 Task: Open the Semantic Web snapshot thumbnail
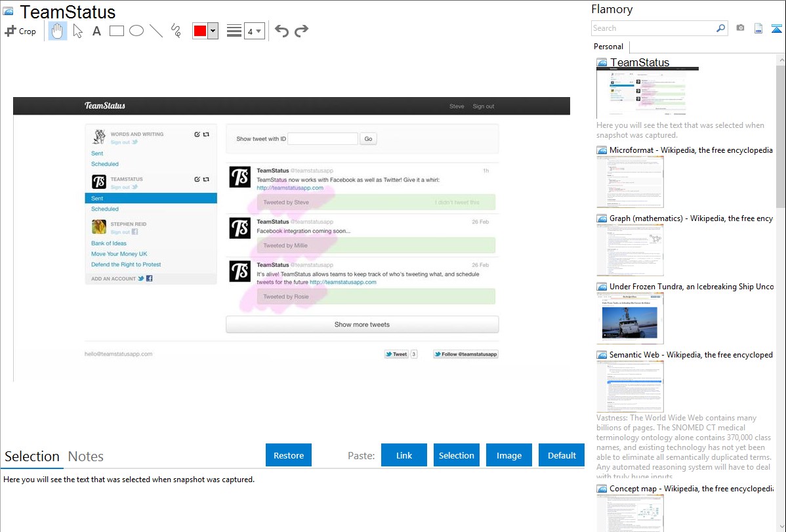click(x=630, y=386)
